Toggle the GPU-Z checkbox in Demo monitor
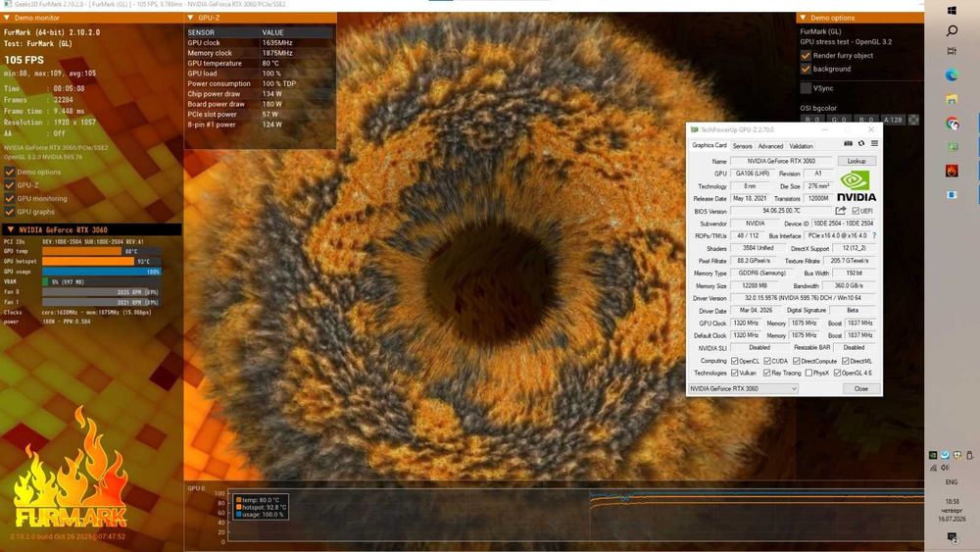This screenshot has height=552, width=980. click(10, 185)
